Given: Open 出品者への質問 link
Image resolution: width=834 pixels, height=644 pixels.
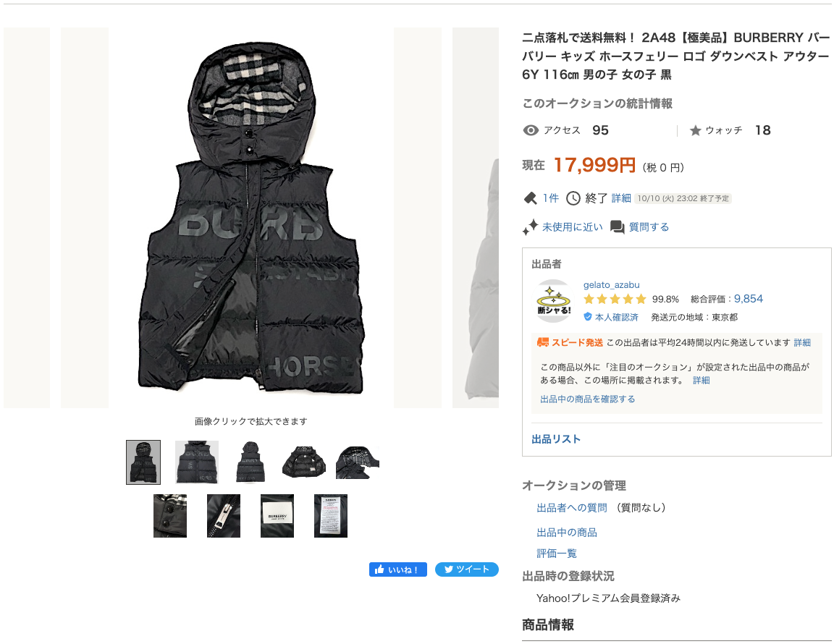Looking at the screenshot, I should tap(571, 508).
